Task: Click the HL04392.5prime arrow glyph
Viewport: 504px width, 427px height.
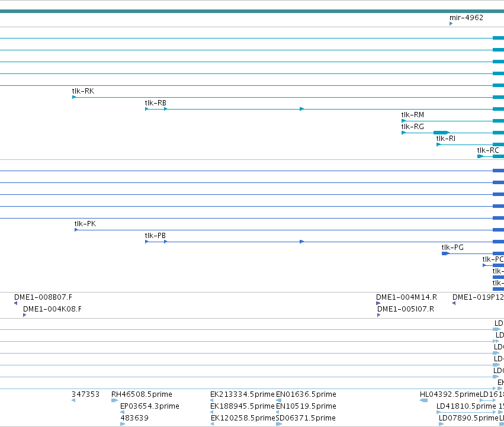Action: (x=423, y=400)
